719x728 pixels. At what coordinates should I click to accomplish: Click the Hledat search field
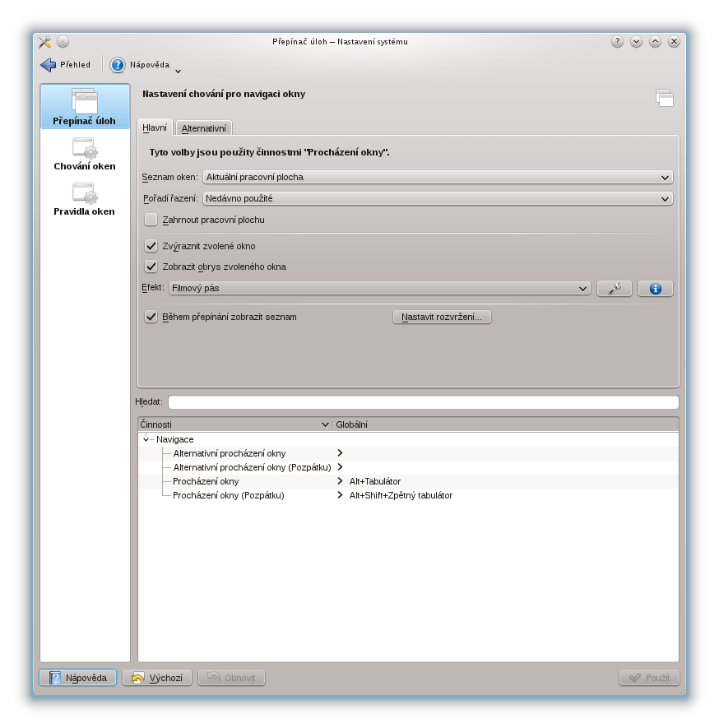(x=424, y=402)
